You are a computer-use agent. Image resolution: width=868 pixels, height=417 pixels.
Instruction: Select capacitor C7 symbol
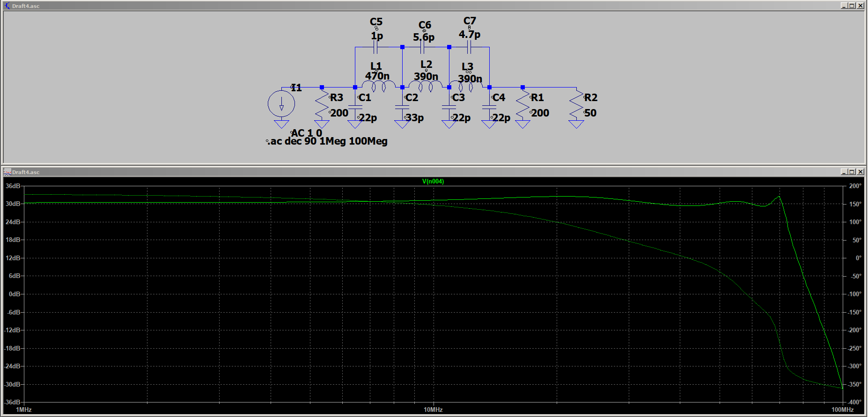(x=469, y=47)
